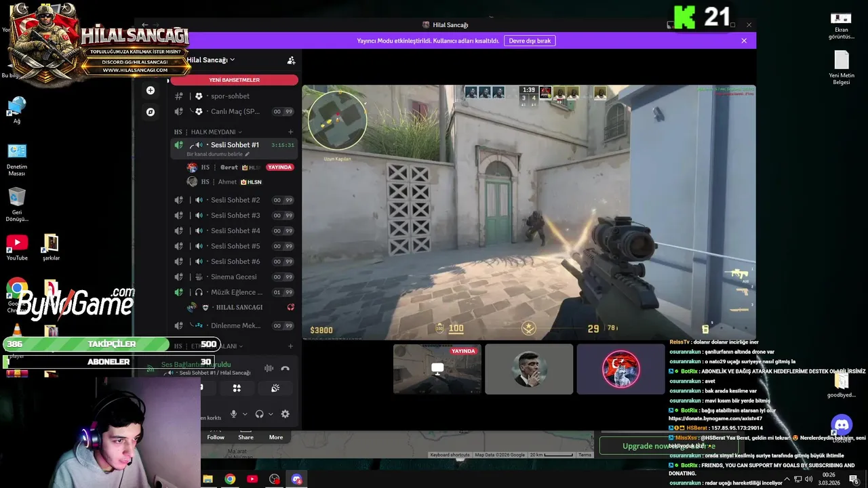Screen dimensions: 868x488
Task: Click Devre dışı bırak button
Action: pos(530,41)
